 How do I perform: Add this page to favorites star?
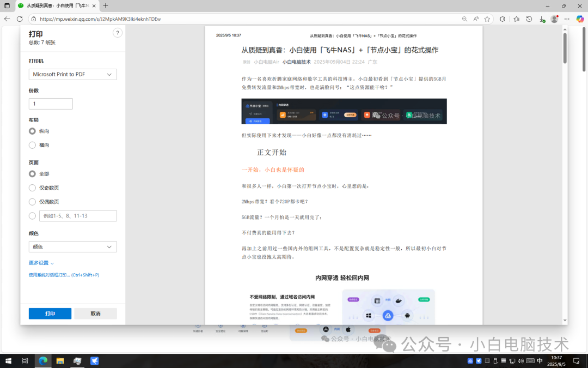[487, 19]
